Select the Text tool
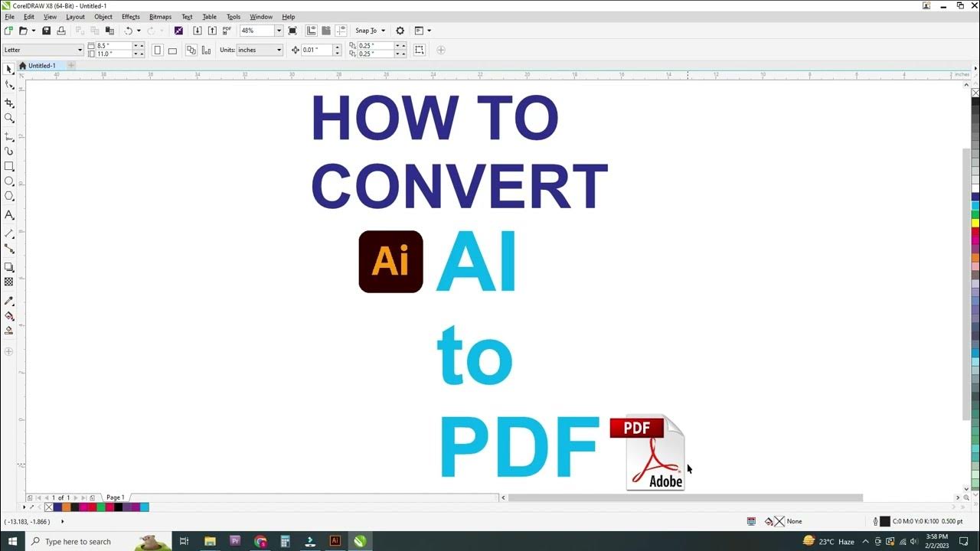The width and height of the screenshot is (980, 551). coord(9,215)
